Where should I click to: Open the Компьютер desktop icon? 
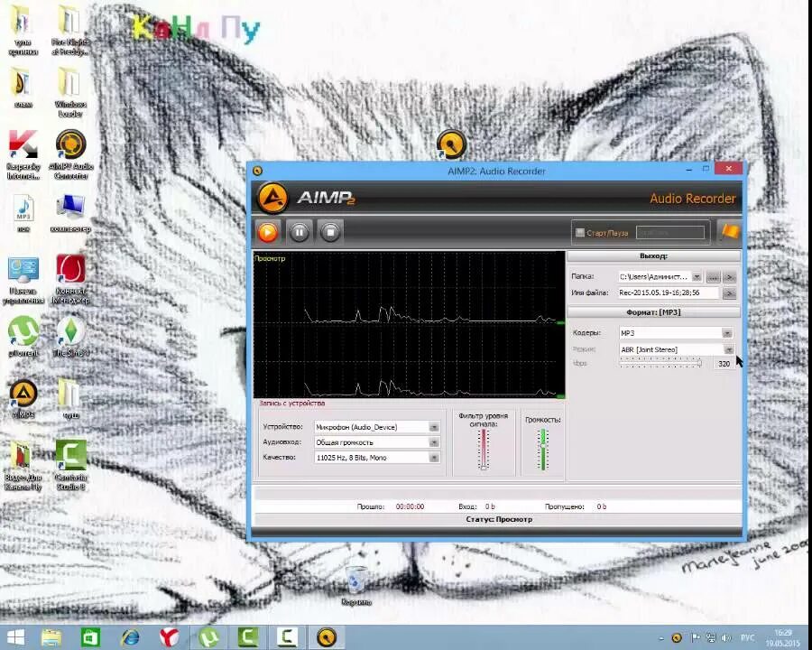[70, 214]
